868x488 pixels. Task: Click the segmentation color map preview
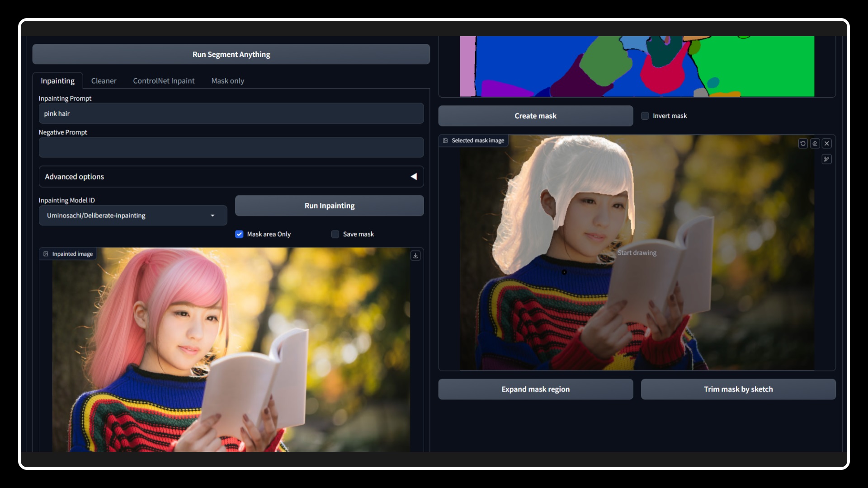click(x=637, y=66)
